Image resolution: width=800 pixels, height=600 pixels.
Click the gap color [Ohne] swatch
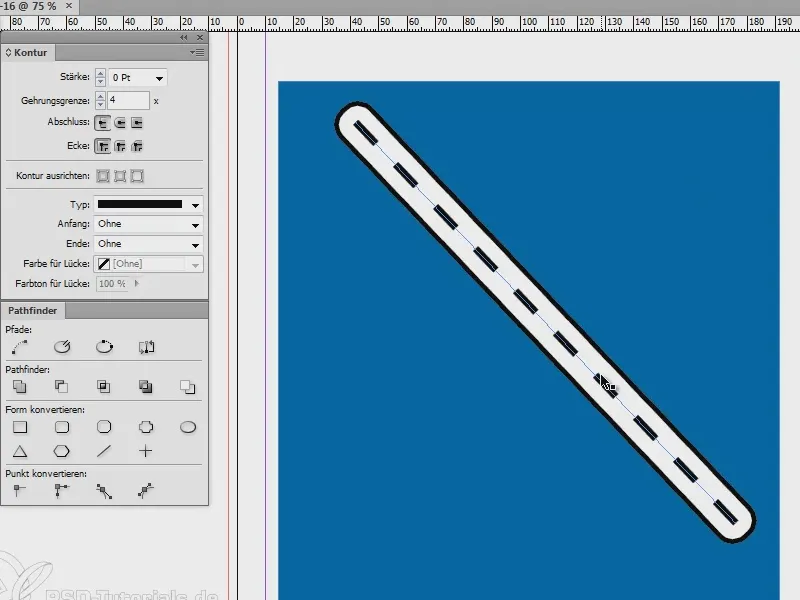point(104,264)
